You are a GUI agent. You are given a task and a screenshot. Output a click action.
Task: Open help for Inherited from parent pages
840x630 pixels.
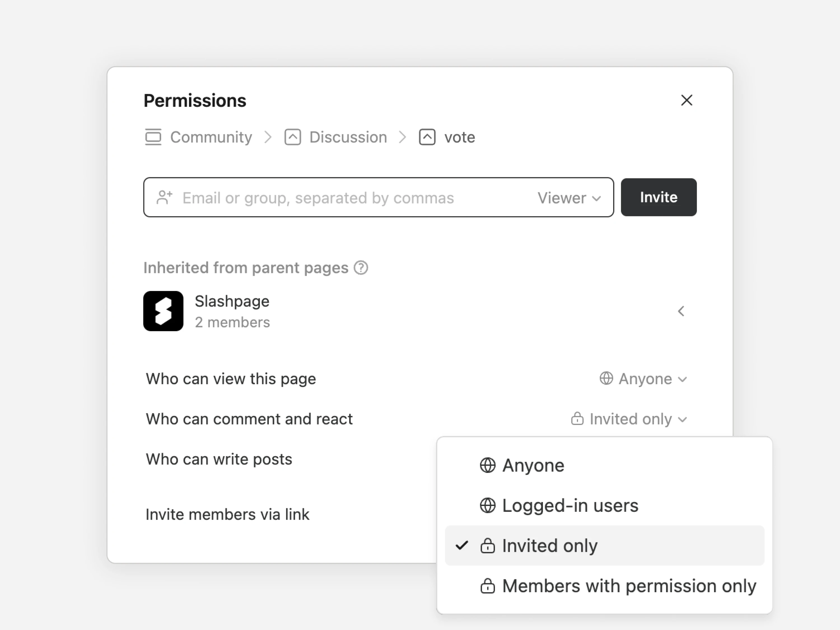coord(361,268)
